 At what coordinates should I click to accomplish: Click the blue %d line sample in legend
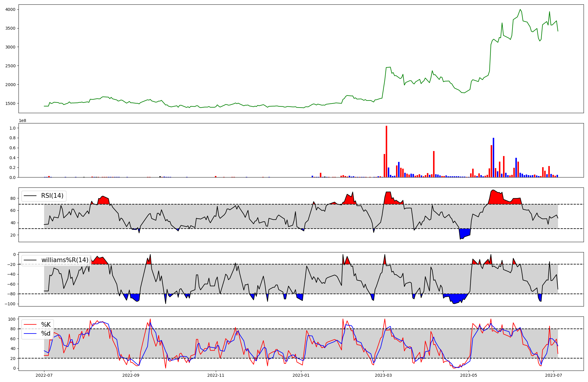click(30, 334)
